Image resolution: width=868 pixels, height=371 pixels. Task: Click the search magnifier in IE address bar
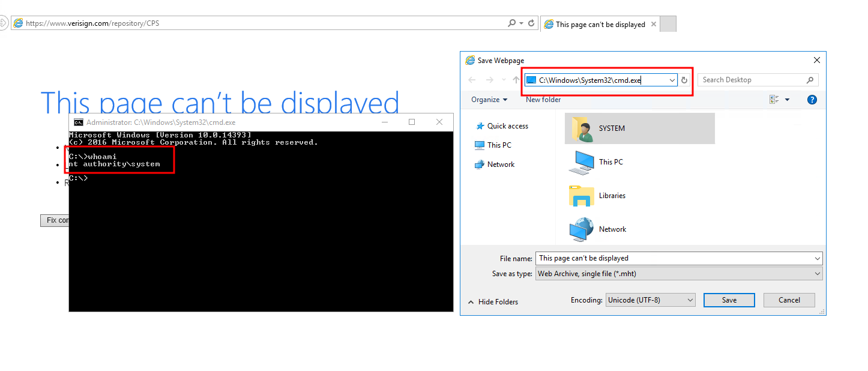(x=511, y=23)
